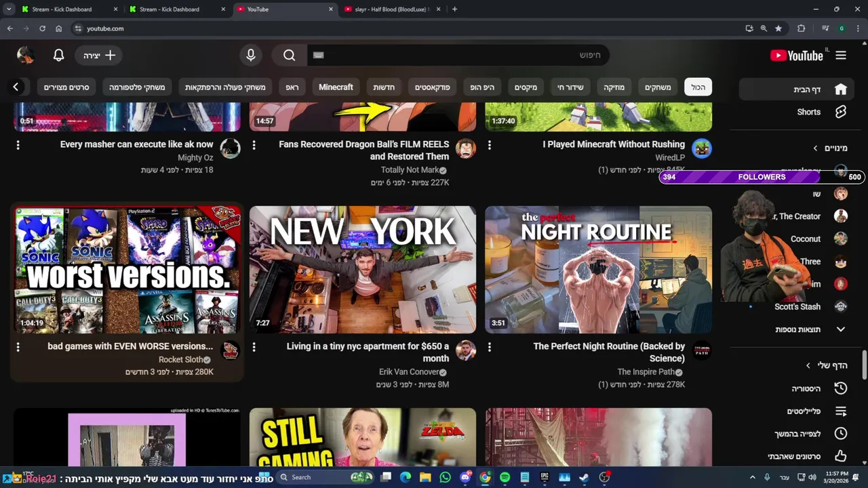The image size is (868, 488).
Task: Open a new Chrome tab
Action: coord(454,9)
